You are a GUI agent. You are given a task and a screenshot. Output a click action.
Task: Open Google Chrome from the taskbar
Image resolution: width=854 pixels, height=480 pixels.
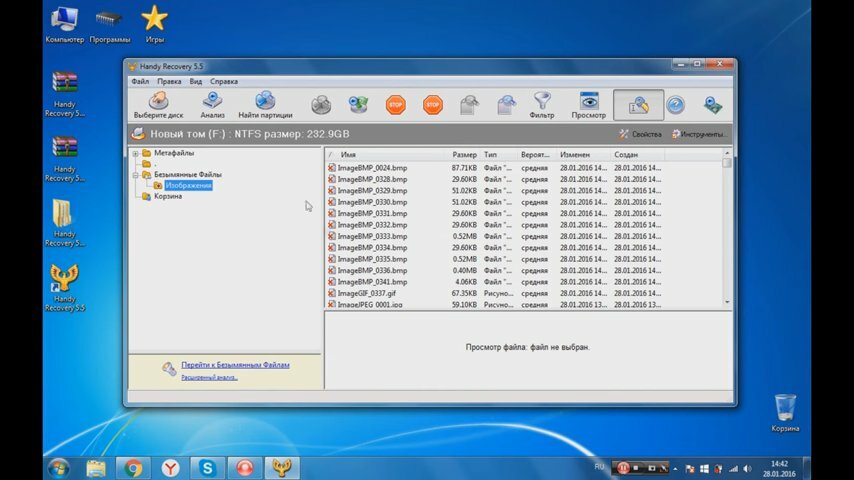133,468
